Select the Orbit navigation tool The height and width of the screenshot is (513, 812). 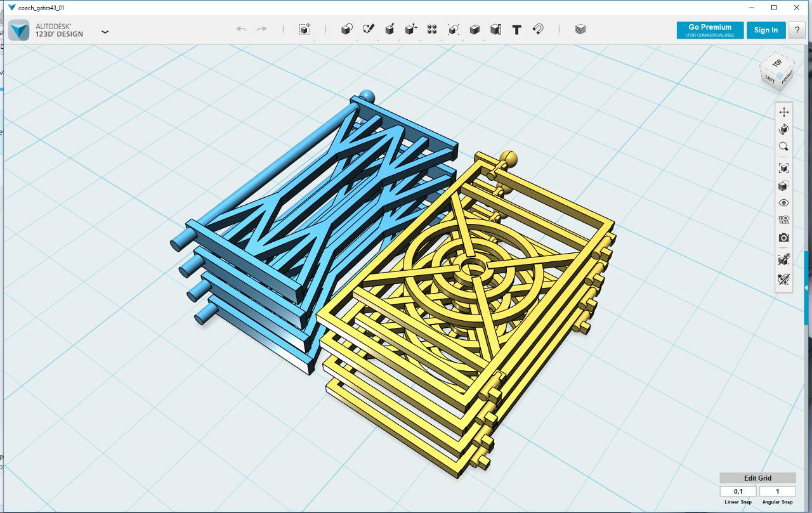(x=784, y=129)
